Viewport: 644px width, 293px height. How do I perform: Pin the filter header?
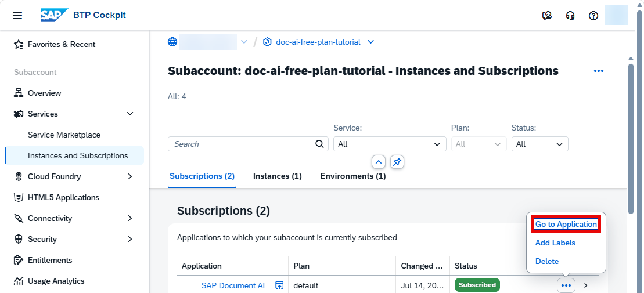point(397,162)
